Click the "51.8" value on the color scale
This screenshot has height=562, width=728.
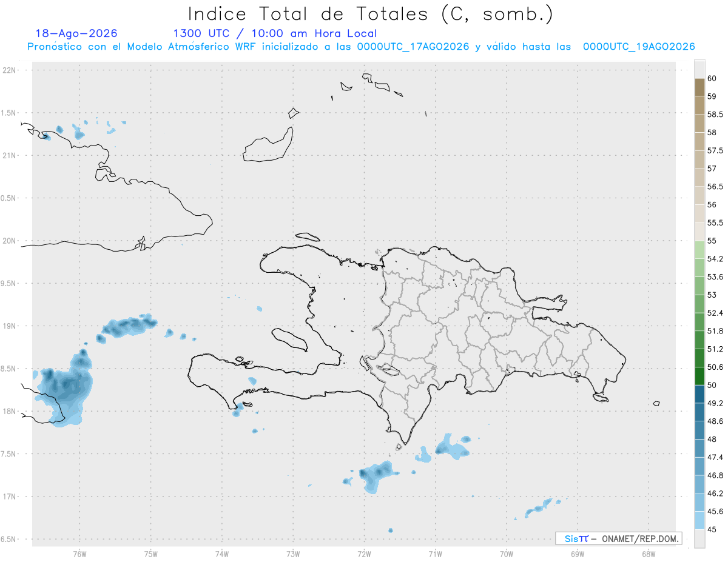tap(715, 331)
